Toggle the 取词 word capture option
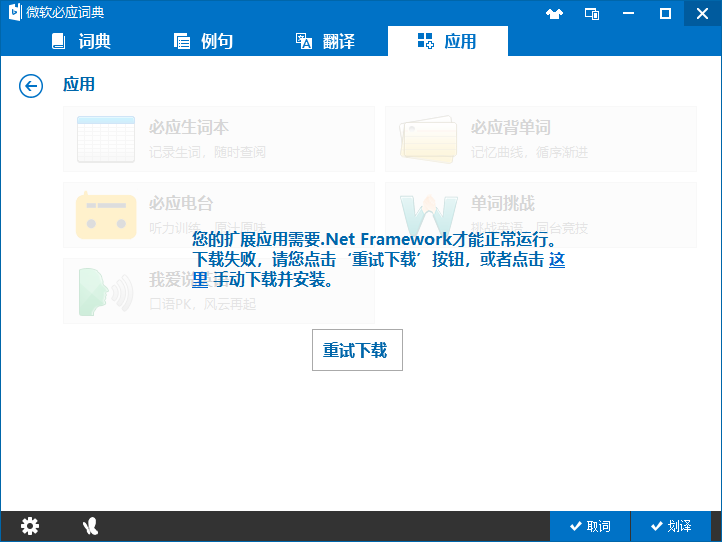Screen dimensions: 722x542 coord(590,526)
